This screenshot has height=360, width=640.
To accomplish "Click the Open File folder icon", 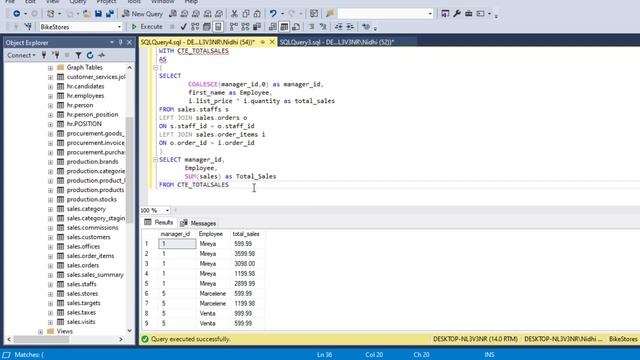I will pyautogui.click(x=87, y=13).
